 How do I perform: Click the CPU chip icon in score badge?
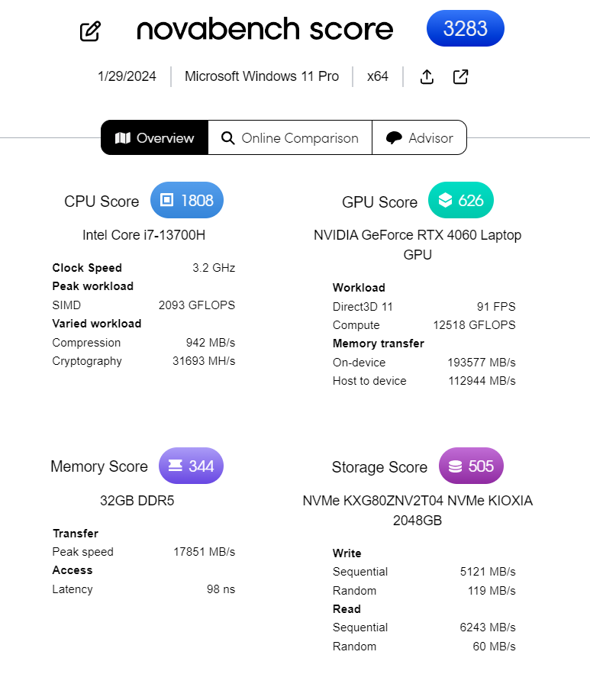coord(166,201)
